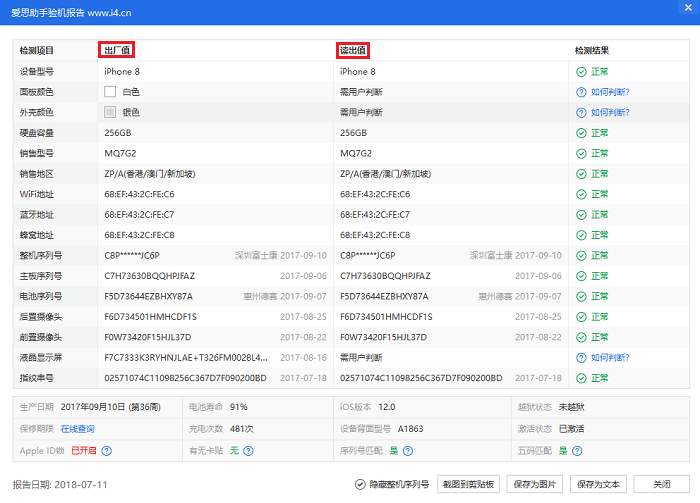
Task: Select factory 蓝牙地址 value 68:EF:43:2C:FE:C7
Action: tap(139, 215)
